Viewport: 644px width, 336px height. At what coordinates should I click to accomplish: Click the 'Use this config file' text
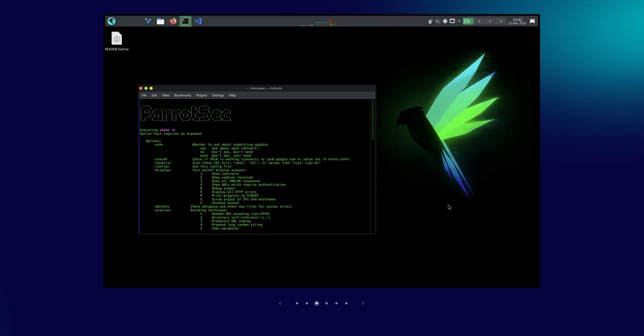tap(212, 167)
